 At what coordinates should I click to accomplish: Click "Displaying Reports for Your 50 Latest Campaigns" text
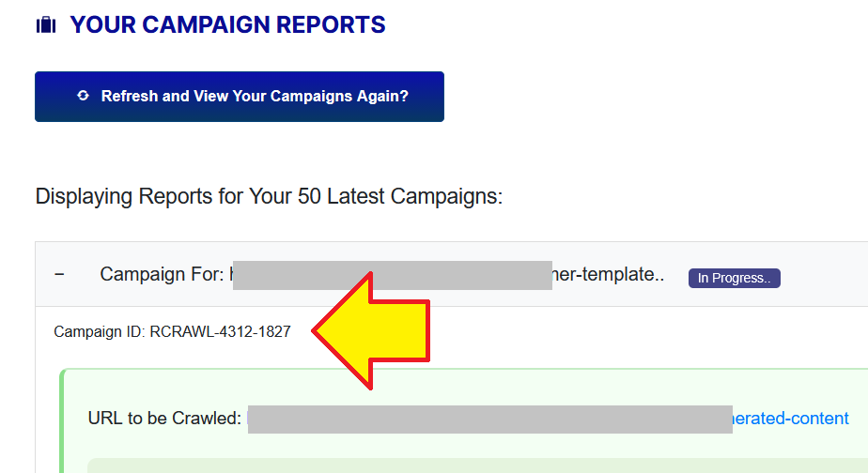point(269,197)
